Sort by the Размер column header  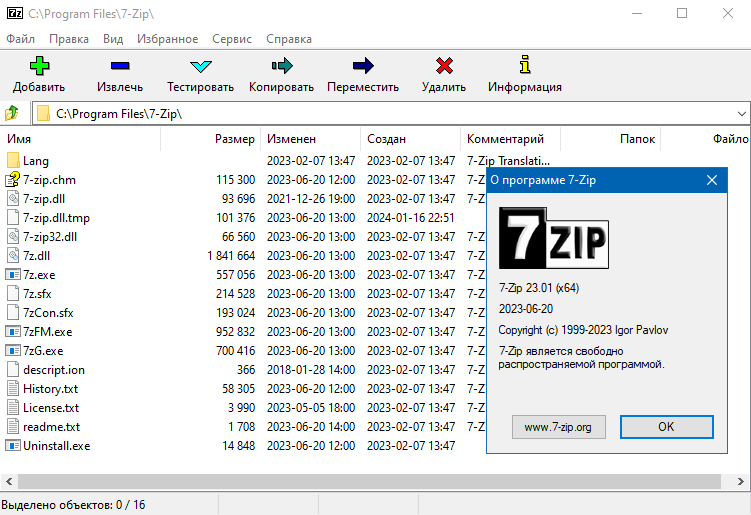coord(210,139)
